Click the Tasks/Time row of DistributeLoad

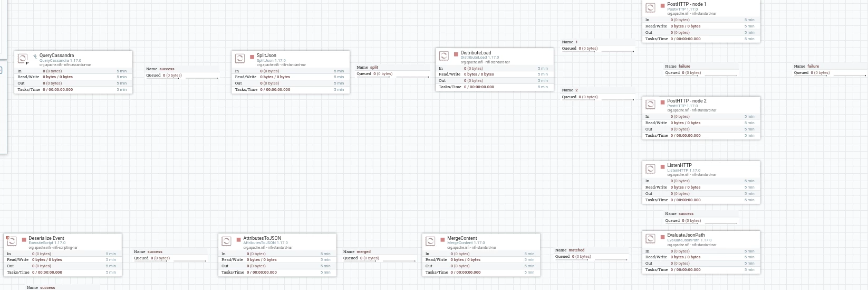point(494,87)
